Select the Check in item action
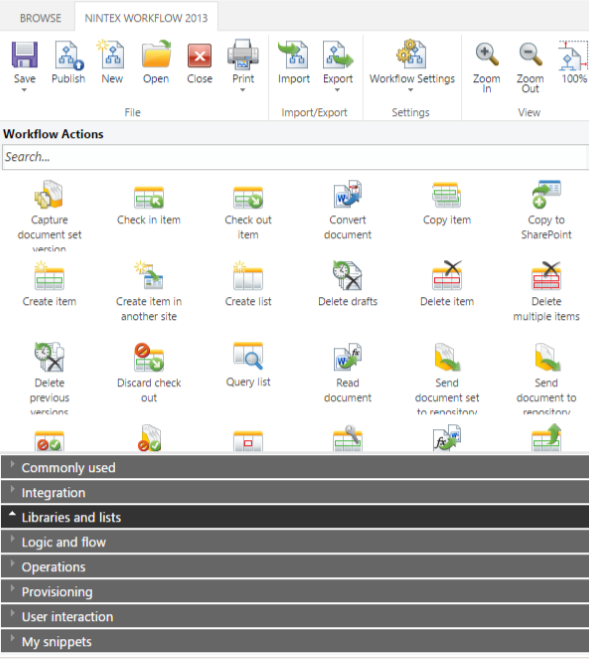589x659 pixels. [x=149, y=206]
